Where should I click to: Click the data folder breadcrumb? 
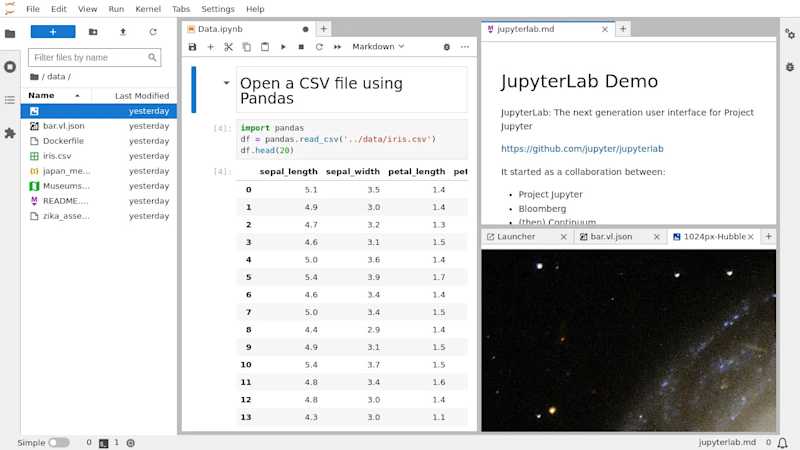(56, 77)
